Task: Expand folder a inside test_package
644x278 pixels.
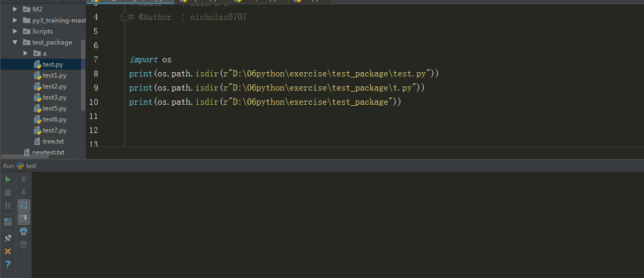Action: (x=26, y=53)
